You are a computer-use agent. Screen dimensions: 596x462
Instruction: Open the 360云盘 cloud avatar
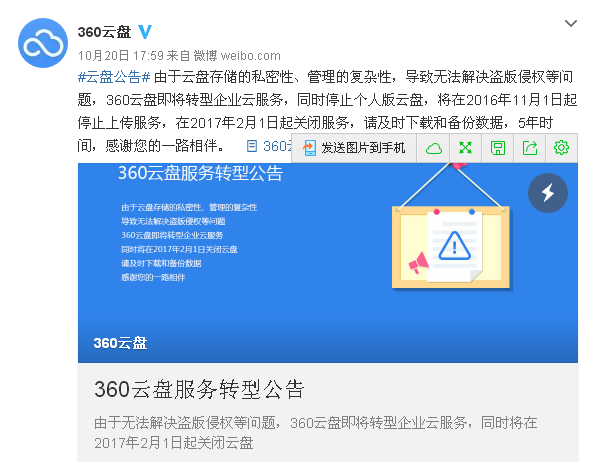43,43
